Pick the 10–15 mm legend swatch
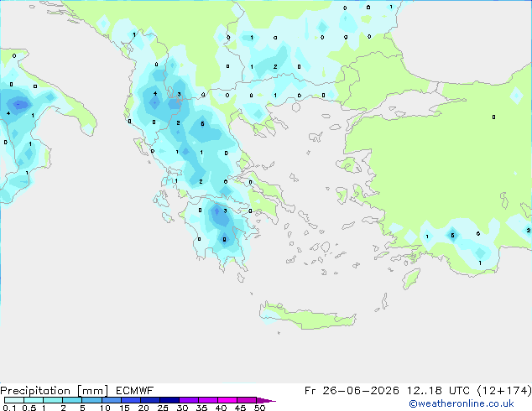The image size is (532, 411). [x=111, y=400]
